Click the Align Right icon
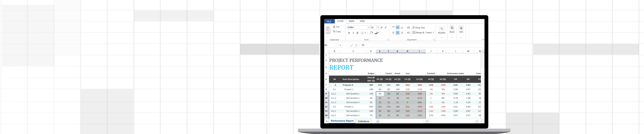The image size is (644, 134). click(402, 33)
